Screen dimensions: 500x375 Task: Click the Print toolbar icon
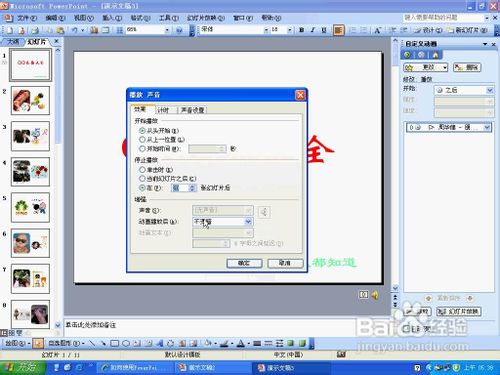(35, 30)
